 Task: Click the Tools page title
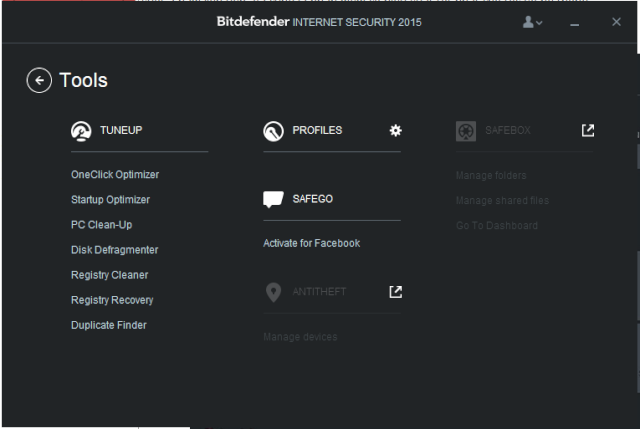[83, 80]
